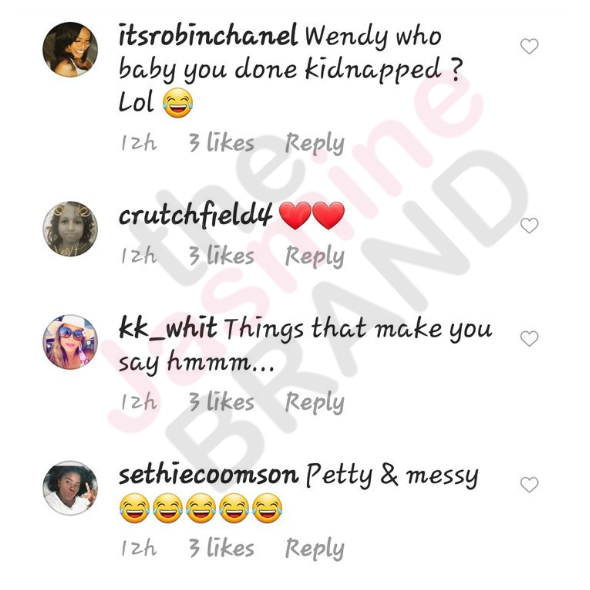The height and width of the screenshot is (590, 590).
Task: Open the sethiecoomson username link
Action: [209, 475]
